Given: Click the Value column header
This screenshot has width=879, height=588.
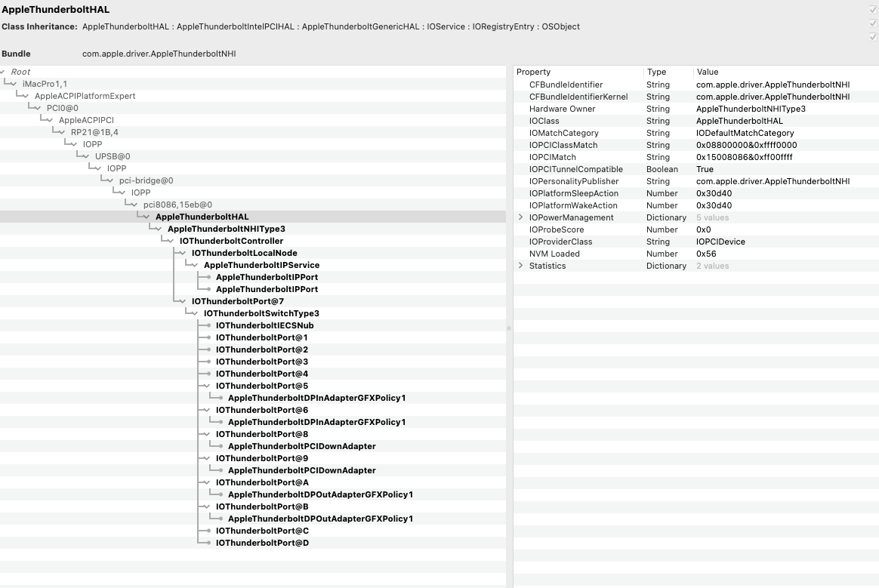Looking at the screenshot, I should pyautogui.click(x=708, y=72).
